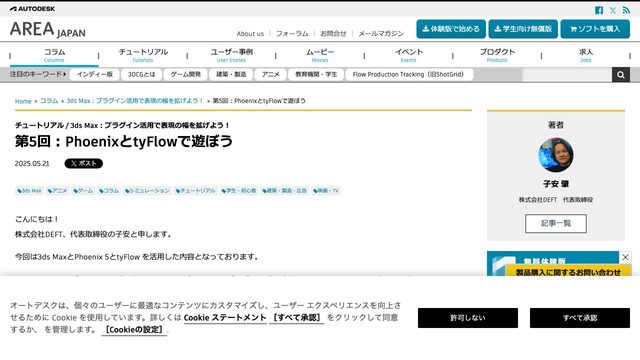Image resolution: width=640 pixels, height=360 pixels.
Task: Click the article title 第5回:PhoenixとtyFlowで遊ぼう
Action: [124, 141]
